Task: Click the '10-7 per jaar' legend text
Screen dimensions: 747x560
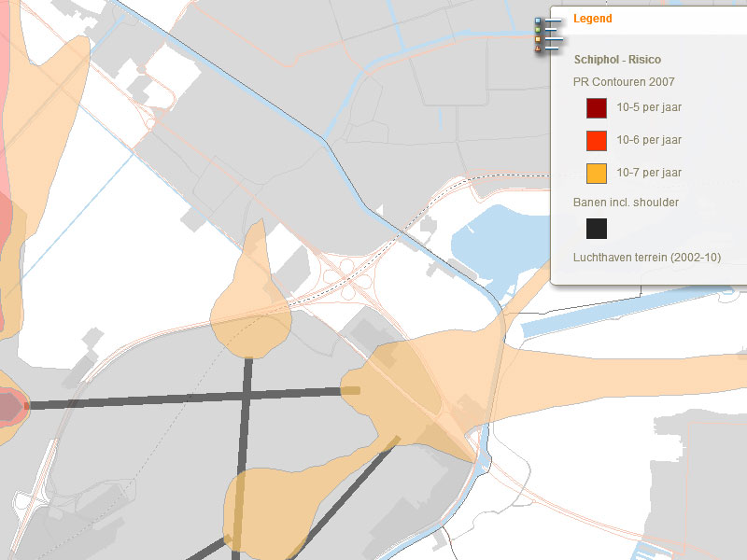Action: point(649,173)
